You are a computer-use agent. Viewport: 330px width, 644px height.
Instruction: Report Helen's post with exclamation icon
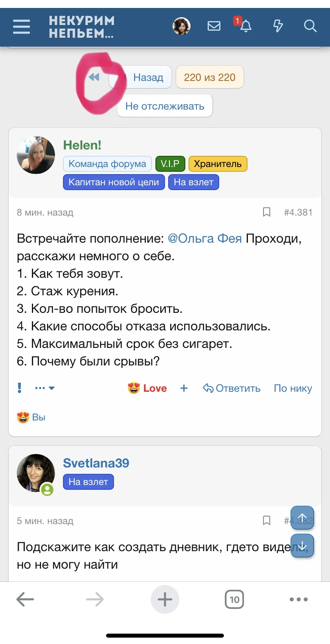click(20, 388)
